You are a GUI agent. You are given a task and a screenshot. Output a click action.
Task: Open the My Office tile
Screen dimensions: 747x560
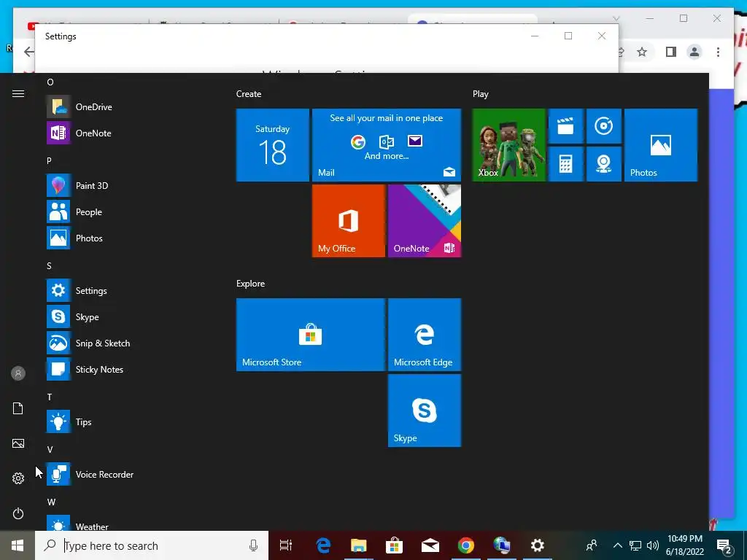coord(348,221)
